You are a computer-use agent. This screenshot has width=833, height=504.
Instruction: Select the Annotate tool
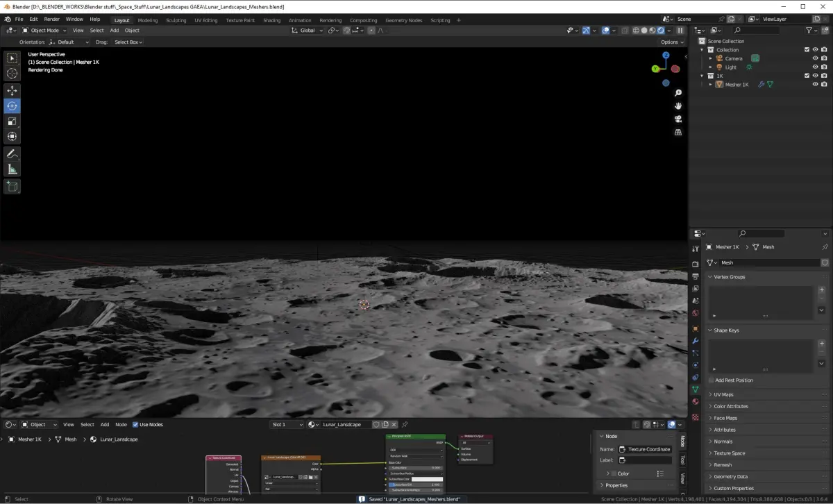[x=12, y=154]
